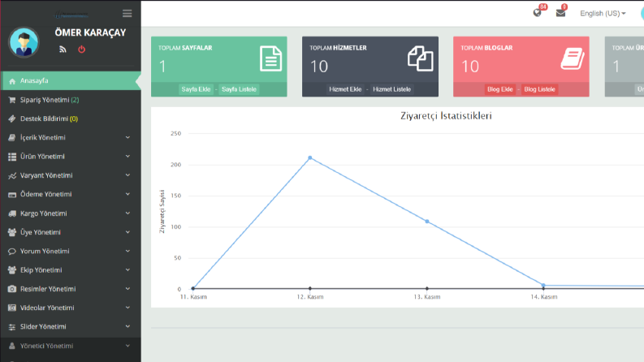
Task: Click the camera icon for Resimler Yönetimi
Action: pos(12,289)
